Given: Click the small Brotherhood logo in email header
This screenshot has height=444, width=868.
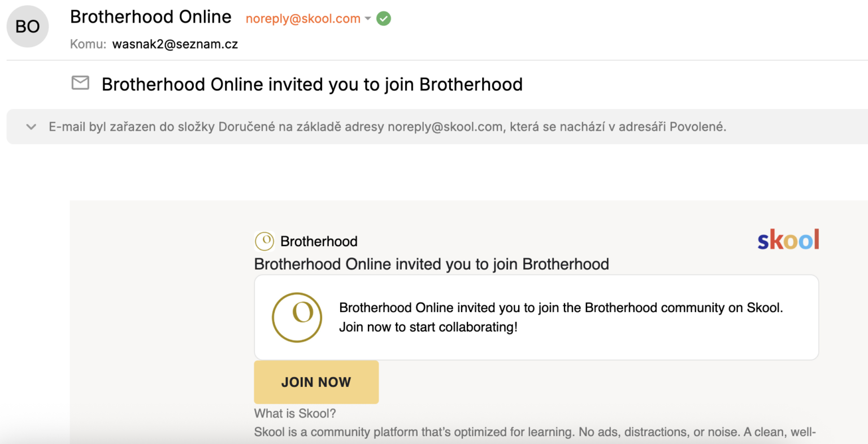Looking at the screenshot, I should (264, 241).
